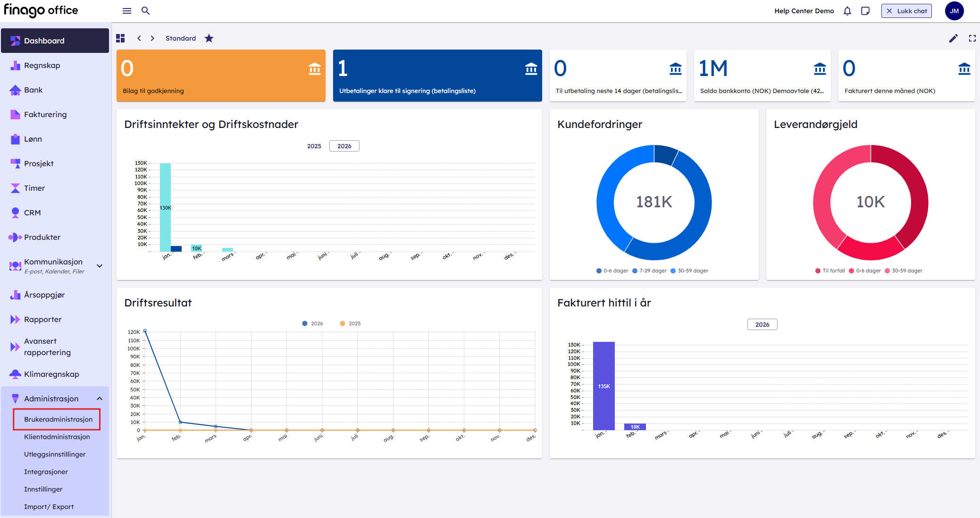
Task: Open the hamburger menu icon
Action: click(126, 11)
